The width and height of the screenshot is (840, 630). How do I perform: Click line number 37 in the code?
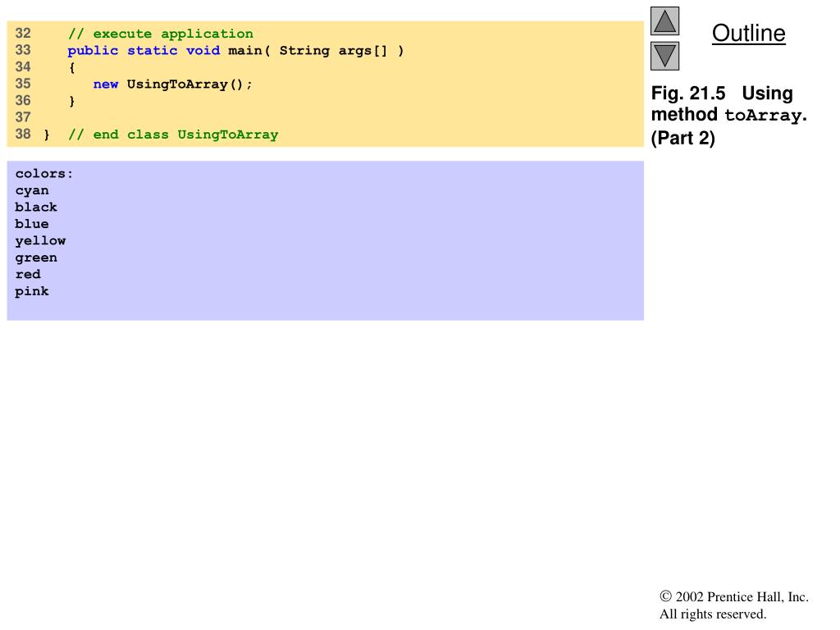(23, 117)
